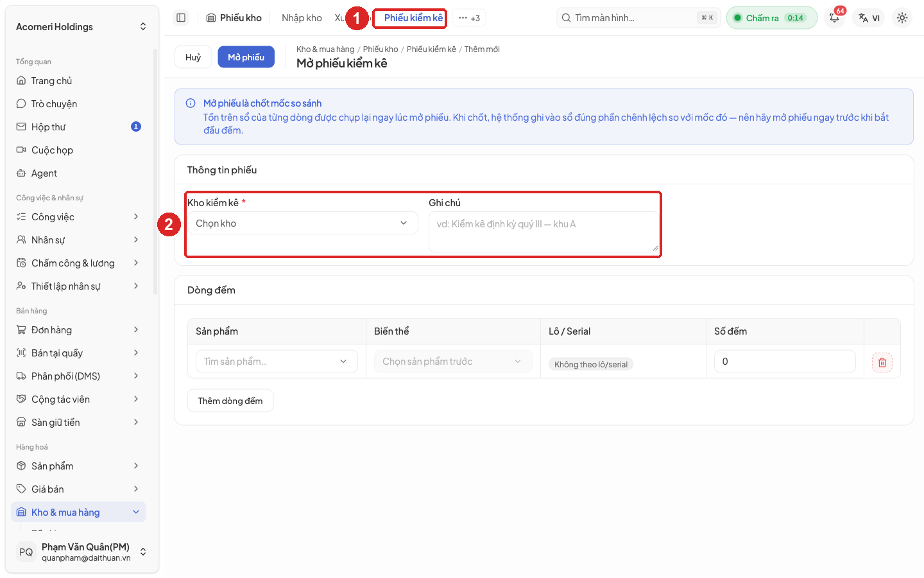Open notifications bell with 64 badge
Viewport: 924px width, 578px height.
(834, 18)
